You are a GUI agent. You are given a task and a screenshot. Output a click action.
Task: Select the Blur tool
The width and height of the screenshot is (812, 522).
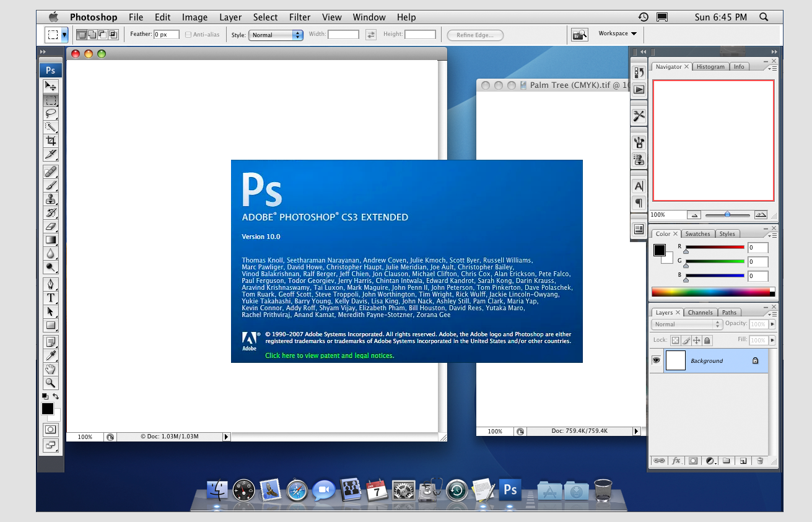click(51, 253)
